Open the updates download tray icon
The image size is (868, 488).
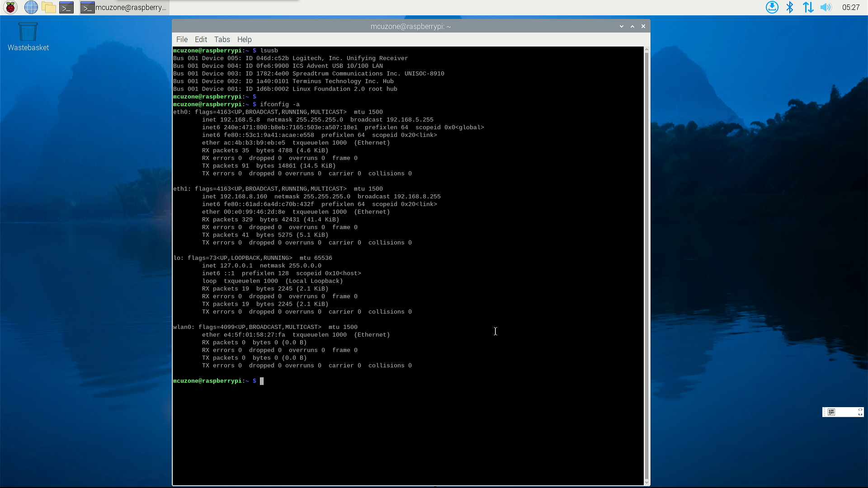pos(772,7)
